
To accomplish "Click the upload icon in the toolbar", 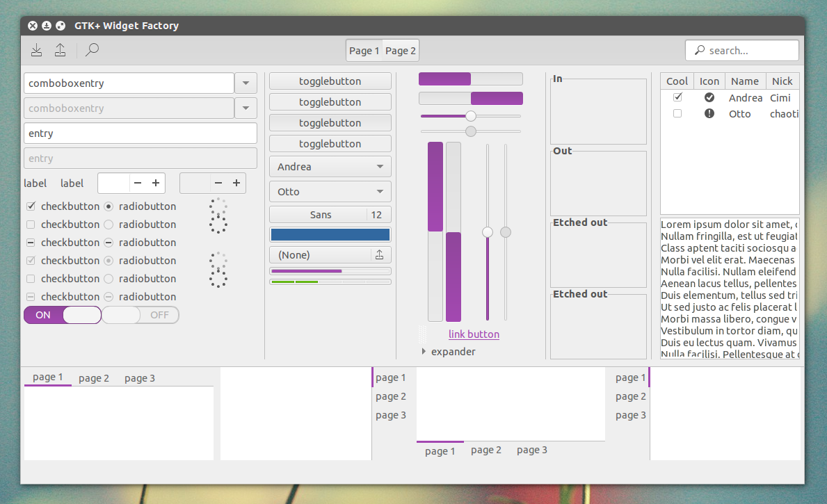I will (60, 50).
